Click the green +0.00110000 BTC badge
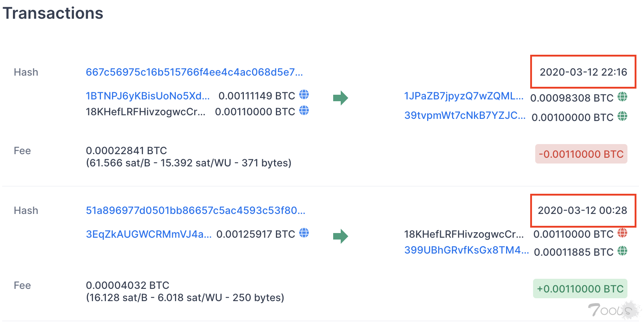644x322 pixels. tap(580, 289)
